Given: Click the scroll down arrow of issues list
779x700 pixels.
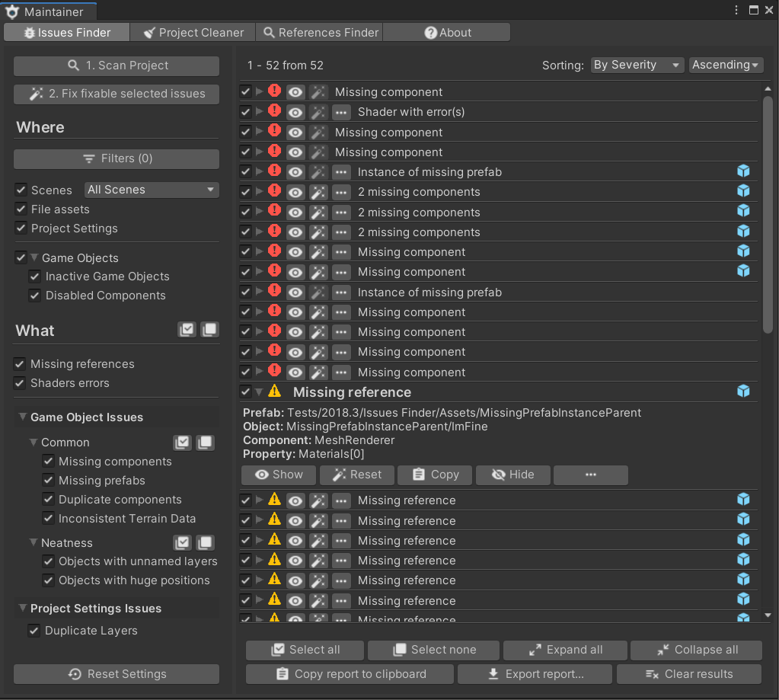Looking at the screenshot, I should pyautogui.click(x=768, y=615).
